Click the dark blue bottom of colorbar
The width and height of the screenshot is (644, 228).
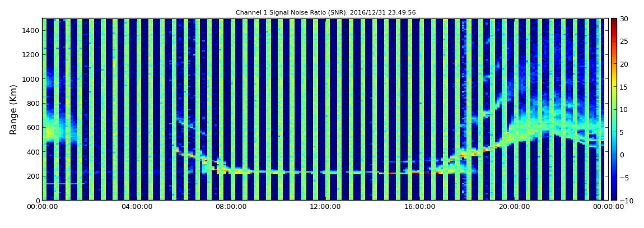pos(614,197)
